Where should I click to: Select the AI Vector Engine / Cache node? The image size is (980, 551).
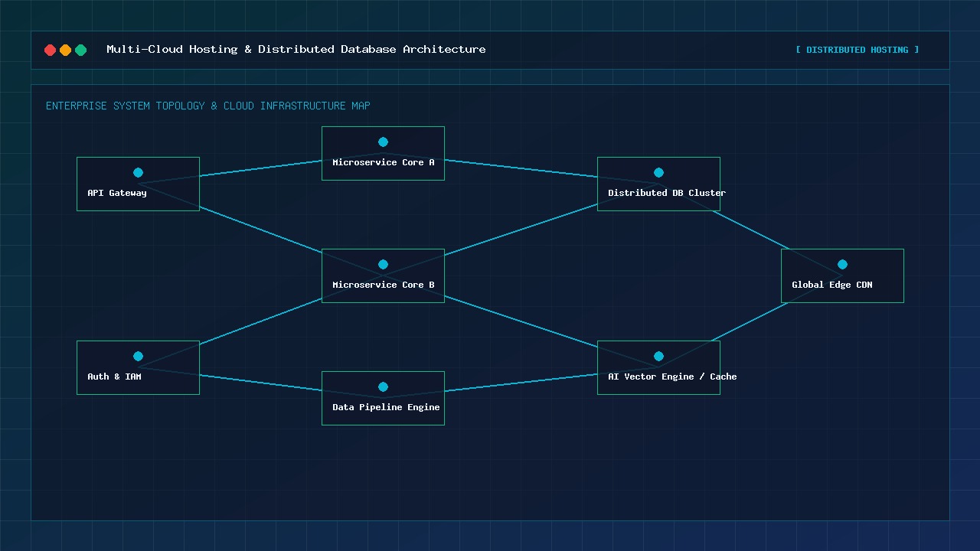658,367
